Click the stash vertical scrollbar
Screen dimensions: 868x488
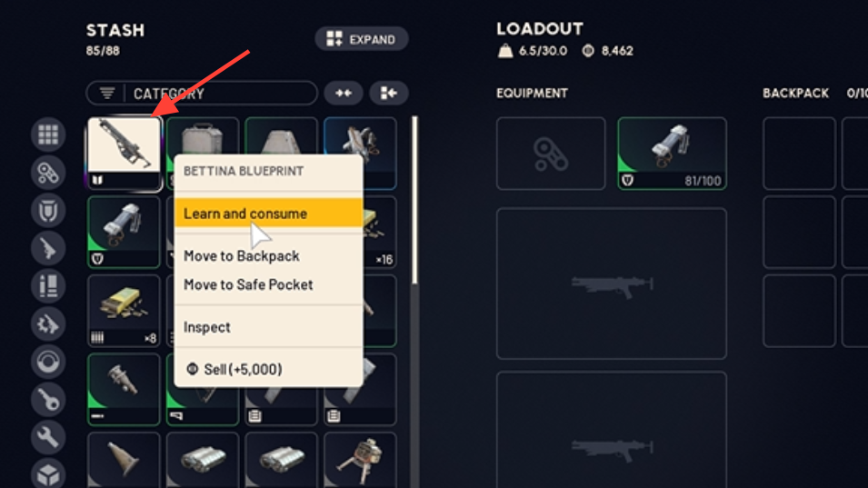414,200
